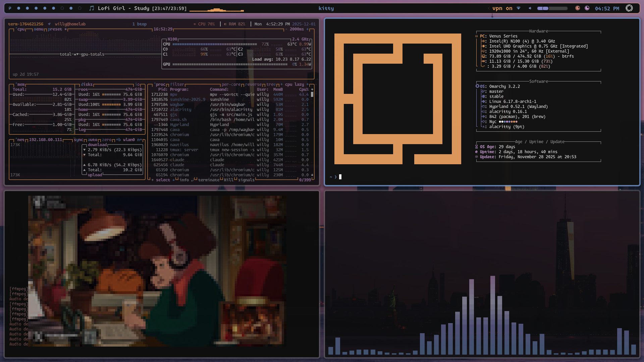Click the Lofi Girl - Study track title
644x362 pixels.
pyautogui.click(x=123, y=8)
